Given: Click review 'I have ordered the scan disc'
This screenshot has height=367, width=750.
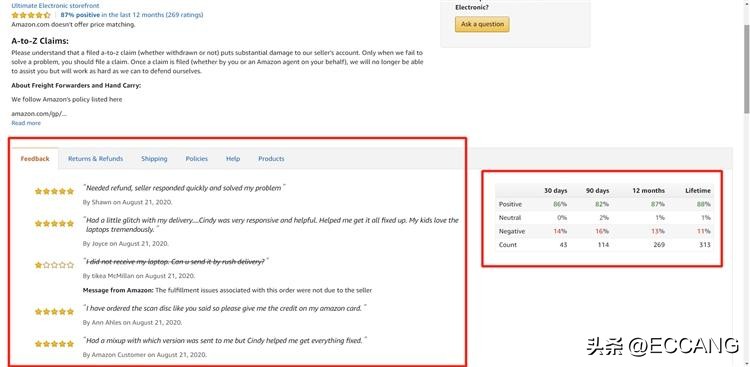Looking at the screenshot, I should point(225,308).
